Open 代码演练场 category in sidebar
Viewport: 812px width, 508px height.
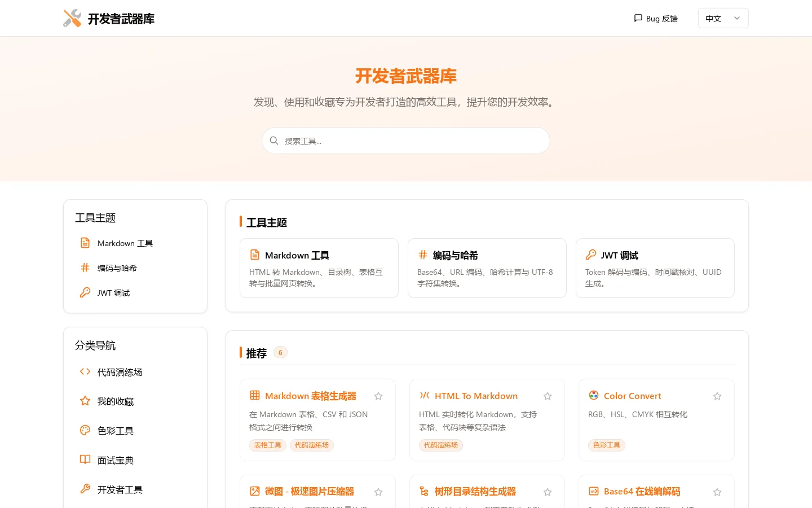[x=135, y=371]
